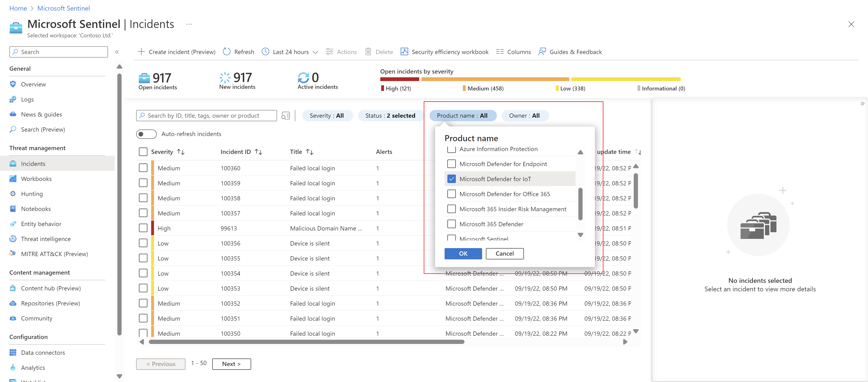Open the Severity All filter

[x=327, y=115]
